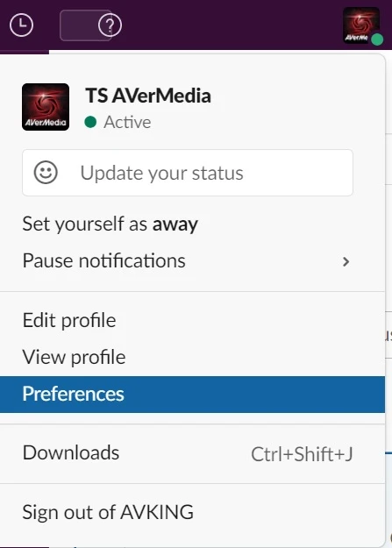Click the AVerMedia profile picture in menu
The width and height of the screenshot is (392, 548).
[x=46, y=107]
